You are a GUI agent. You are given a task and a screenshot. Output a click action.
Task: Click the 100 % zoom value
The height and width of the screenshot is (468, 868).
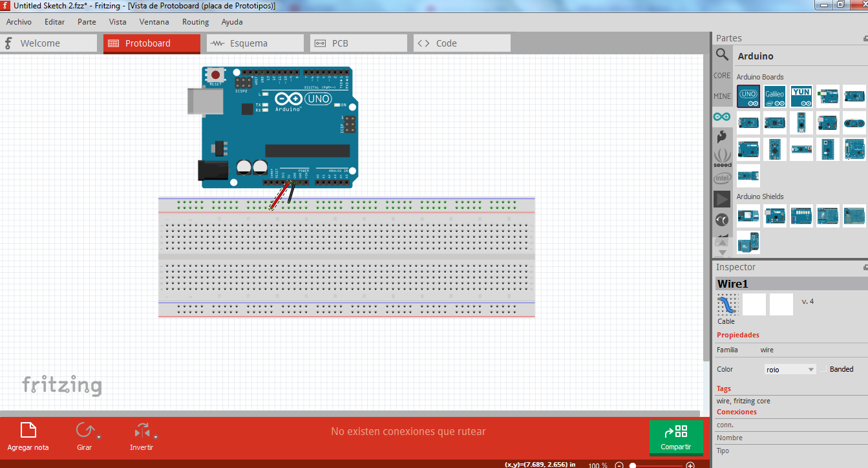[x=598, y=465]
